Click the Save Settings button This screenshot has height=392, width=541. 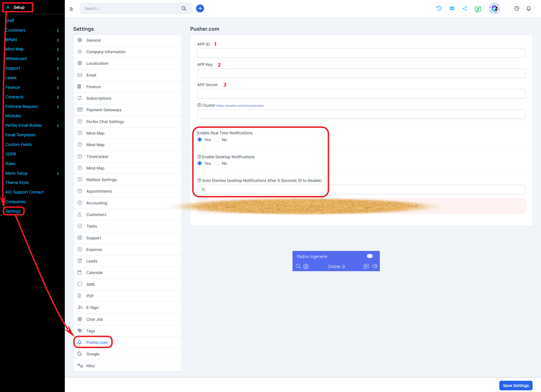[x=516, y=386]
